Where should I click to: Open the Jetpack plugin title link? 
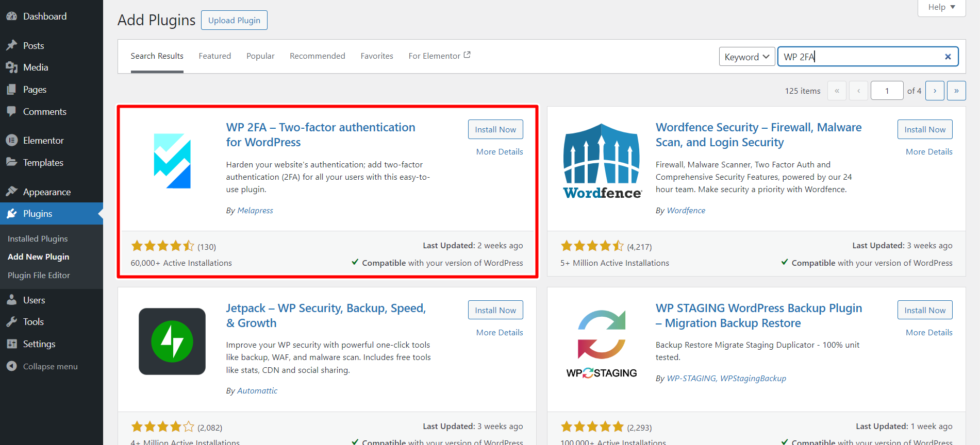(x=326, y=316)
